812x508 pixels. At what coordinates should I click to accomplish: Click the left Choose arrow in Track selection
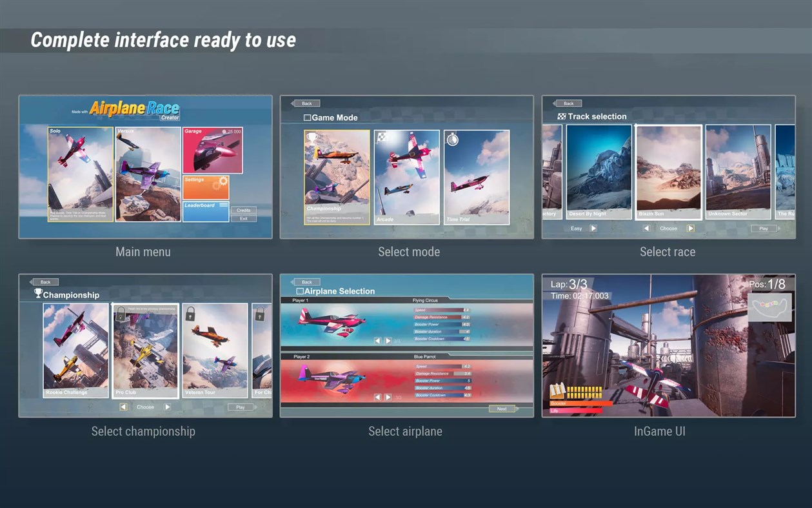coord(646,229)
